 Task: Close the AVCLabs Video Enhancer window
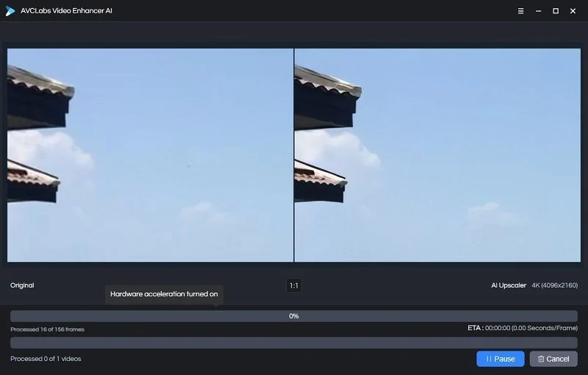(573, 11)
